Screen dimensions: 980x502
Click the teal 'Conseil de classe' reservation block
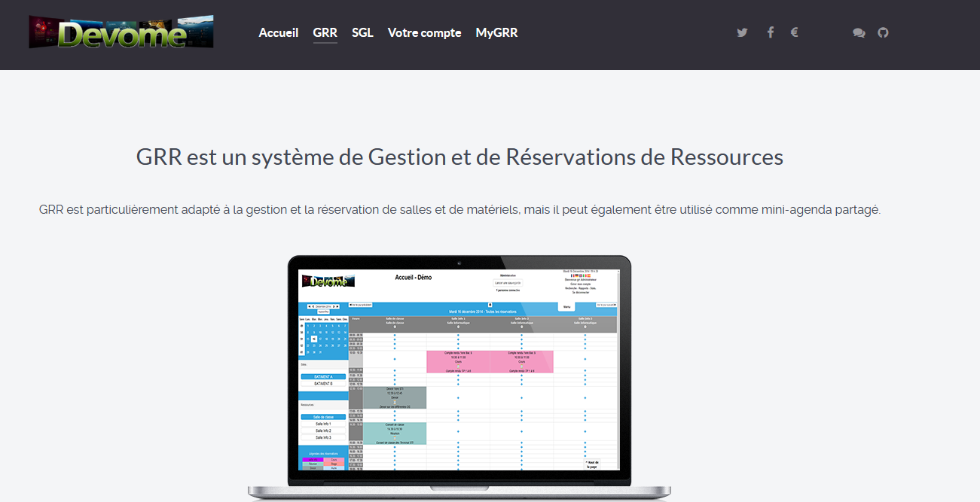click(x=395, y=433)
